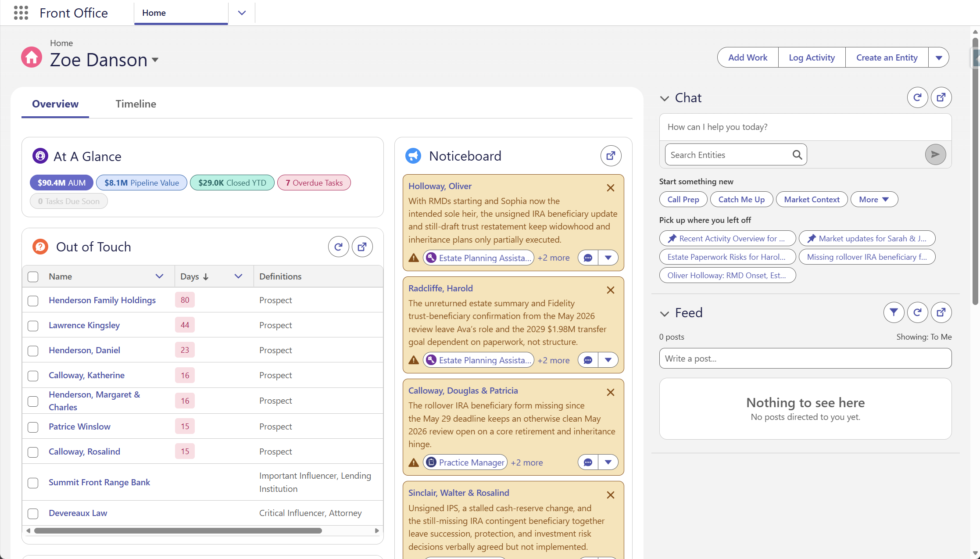This screenshot has height=559, width=980.
Task: Click the Feed filter funnel icon
Action: (894, 312)
